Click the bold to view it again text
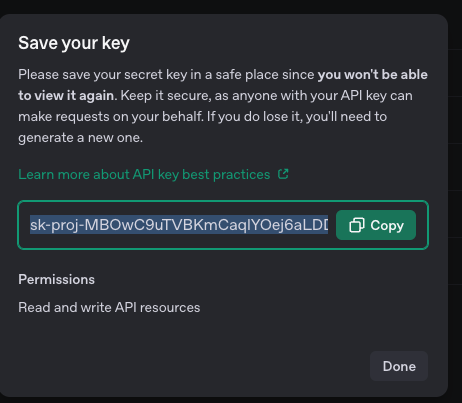 click(x=66, y=96)
